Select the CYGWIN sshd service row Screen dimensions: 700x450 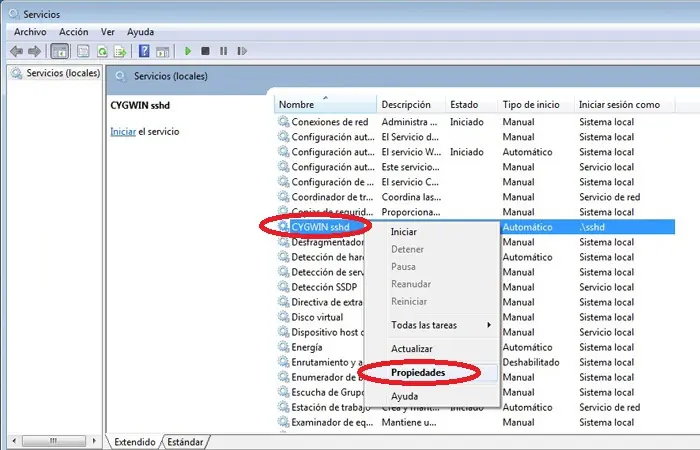320,227
